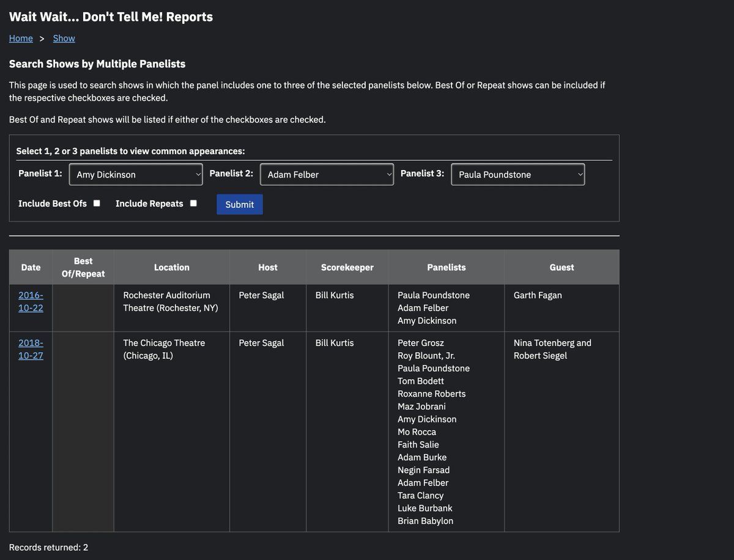The width and height of the screenshot is (734, 560).
Task: Click Peter Sagal in the 2016-10-22 row
Action: pos(261,295)
